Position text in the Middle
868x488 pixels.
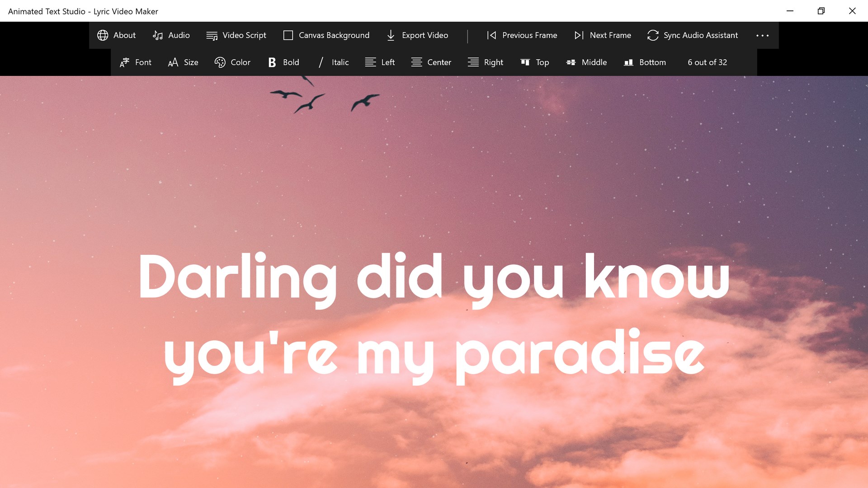(x=586, y=62)
